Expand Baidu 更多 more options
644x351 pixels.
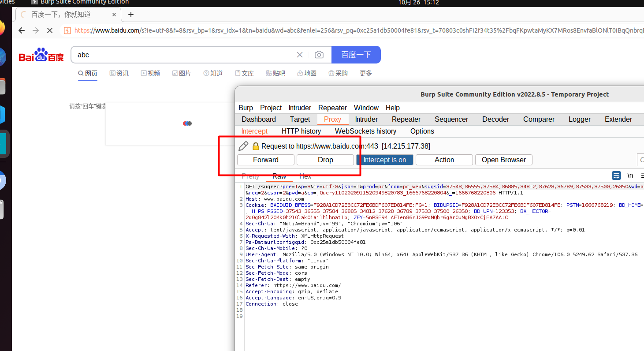366,73
